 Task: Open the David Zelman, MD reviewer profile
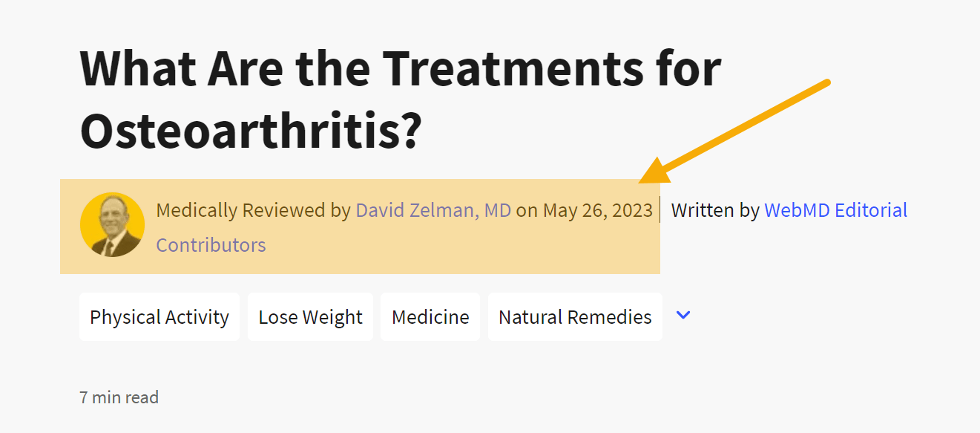[x=433, y=210]
